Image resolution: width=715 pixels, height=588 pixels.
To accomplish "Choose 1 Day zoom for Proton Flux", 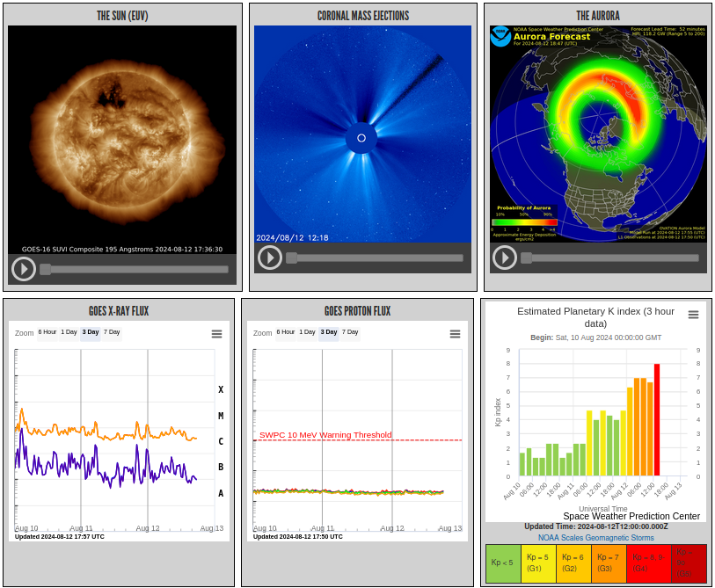I will coord(307,332).
